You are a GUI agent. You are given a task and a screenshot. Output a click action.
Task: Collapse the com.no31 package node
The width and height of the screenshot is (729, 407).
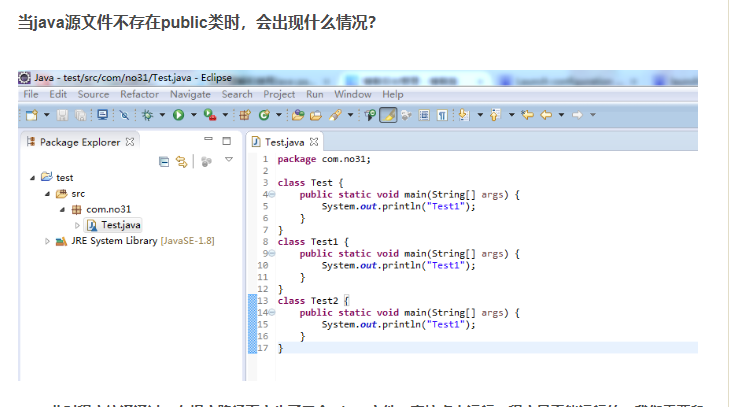pyautogui.click(x=62, y=210)
